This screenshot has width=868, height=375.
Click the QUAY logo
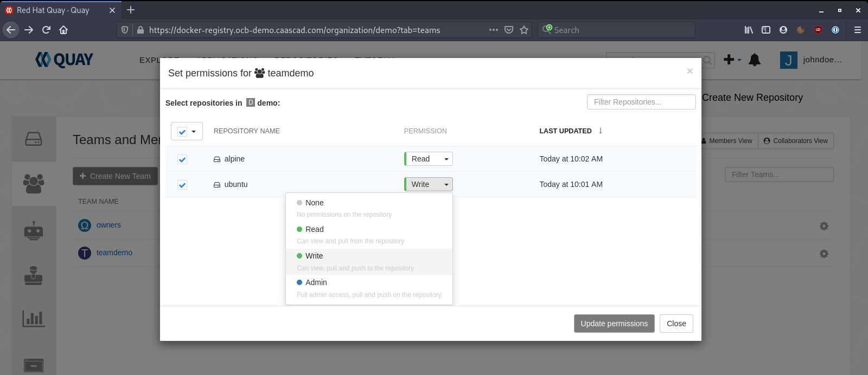tap(64, 60)
